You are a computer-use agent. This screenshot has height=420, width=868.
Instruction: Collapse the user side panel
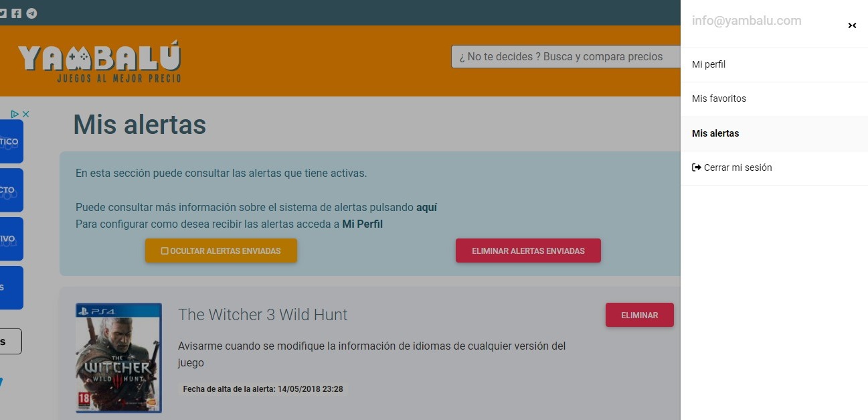pyautogui.click(x=852, y=25)
